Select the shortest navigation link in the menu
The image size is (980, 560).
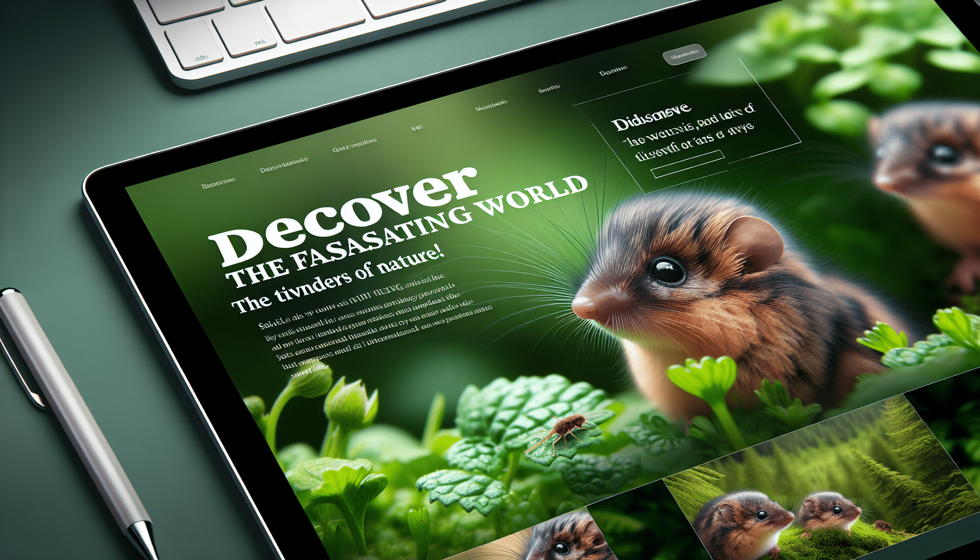pos(417,128)
